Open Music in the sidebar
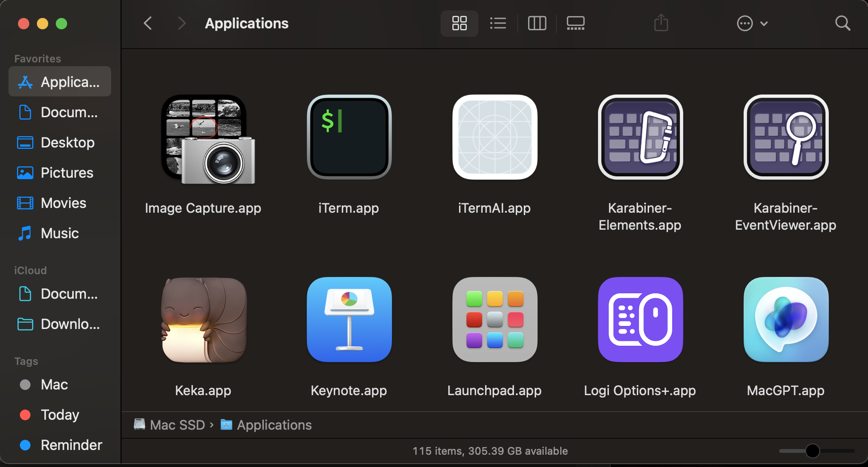Image resolution: width=868 pixels, height=467 pixels. click(x=60, y=233)
